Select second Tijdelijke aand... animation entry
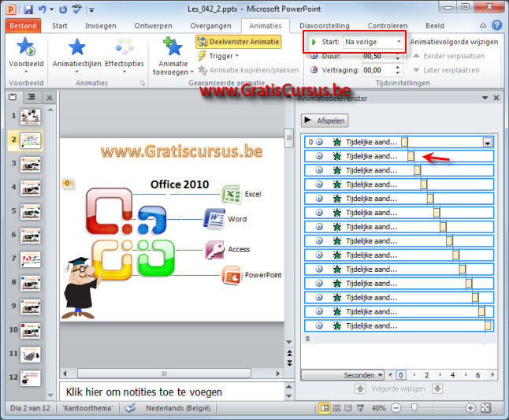This screenshot has width=509, height=420. pyautogui.click(x=399, y=156)
